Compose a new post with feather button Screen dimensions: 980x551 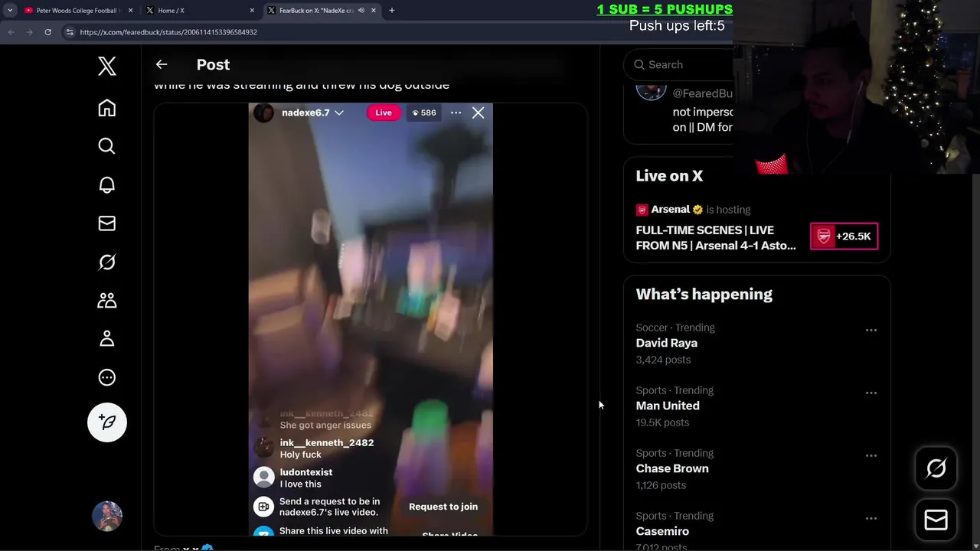pyautogui.click(x=107, y=422)
